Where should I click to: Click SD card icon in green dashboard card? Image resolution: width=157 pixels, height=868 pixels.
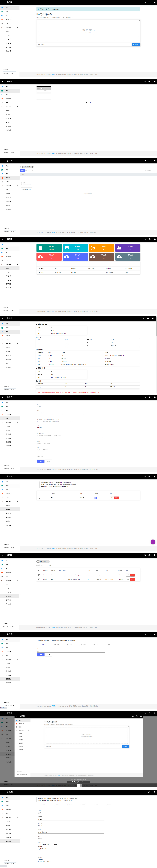click(x=40, y=248)
